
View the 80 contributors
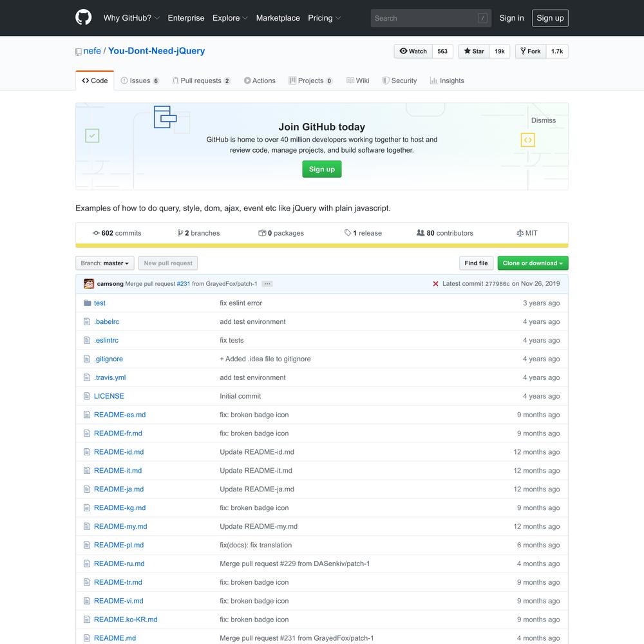[x=445, y=233]
